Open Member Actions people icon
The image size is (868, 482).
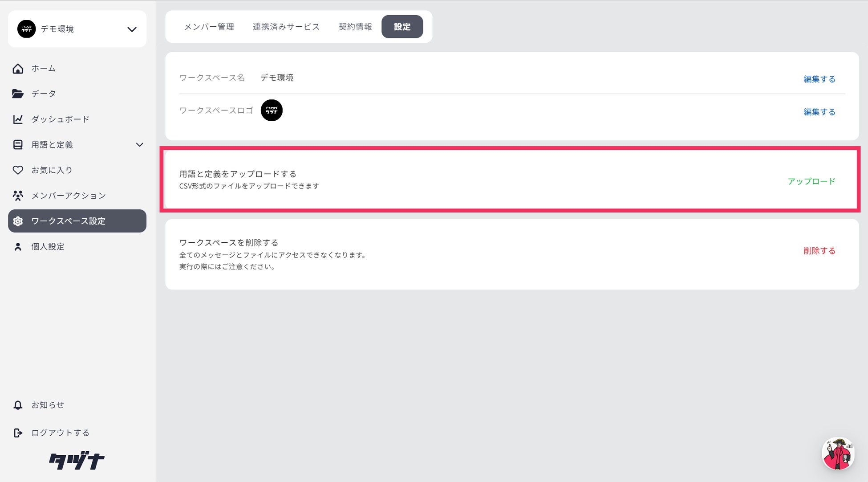(18, 196)
